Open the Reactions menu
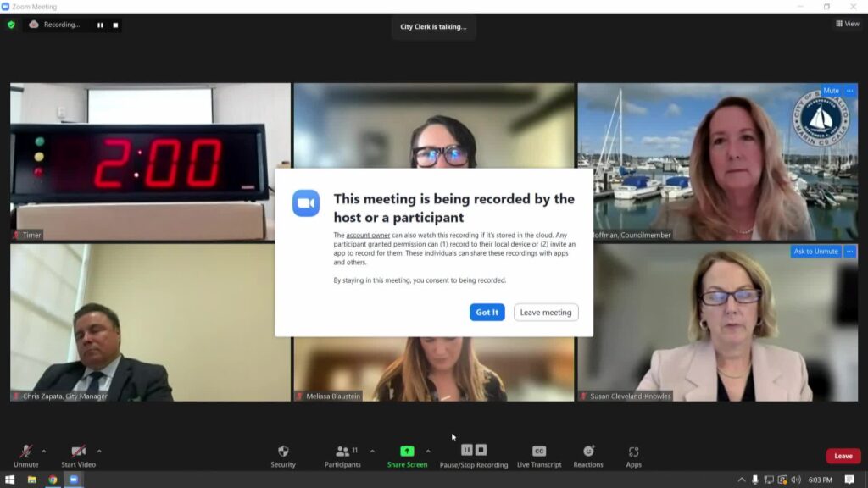The image size is (868, 488). [x=588, y=457]
